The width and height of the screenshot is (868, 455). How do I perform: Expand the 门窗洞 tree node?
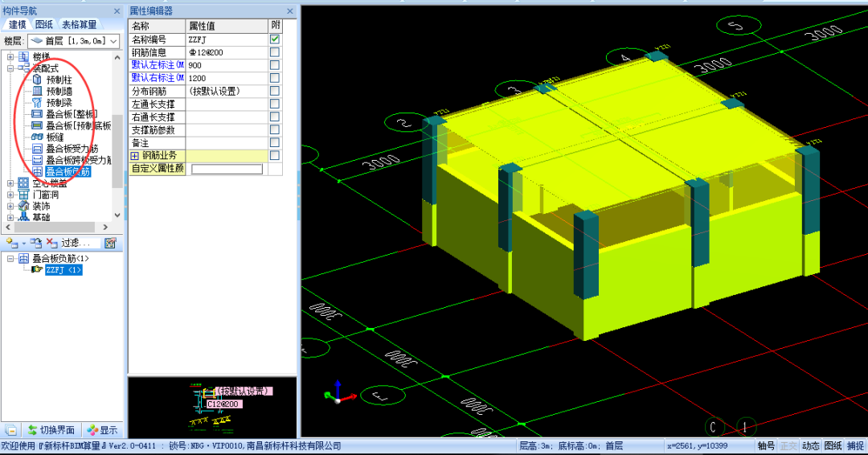(10, 195)
